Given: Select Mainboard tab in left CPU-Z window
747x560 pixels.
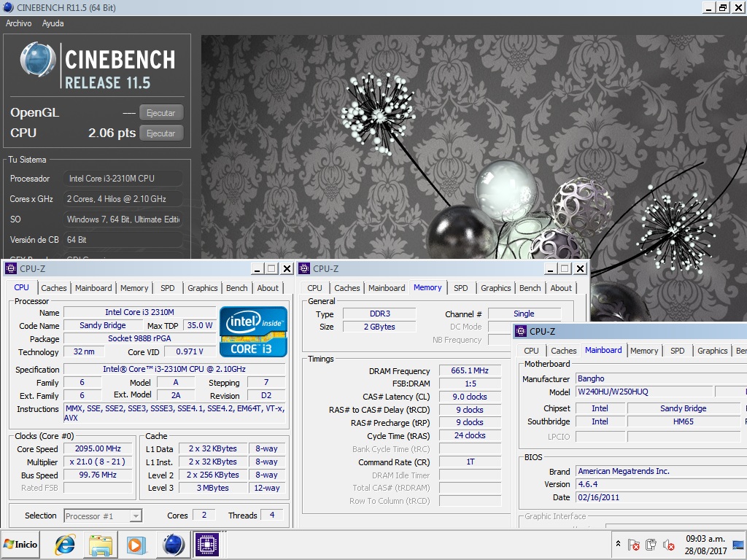Looking at the screenshot, I should [93, 288].
